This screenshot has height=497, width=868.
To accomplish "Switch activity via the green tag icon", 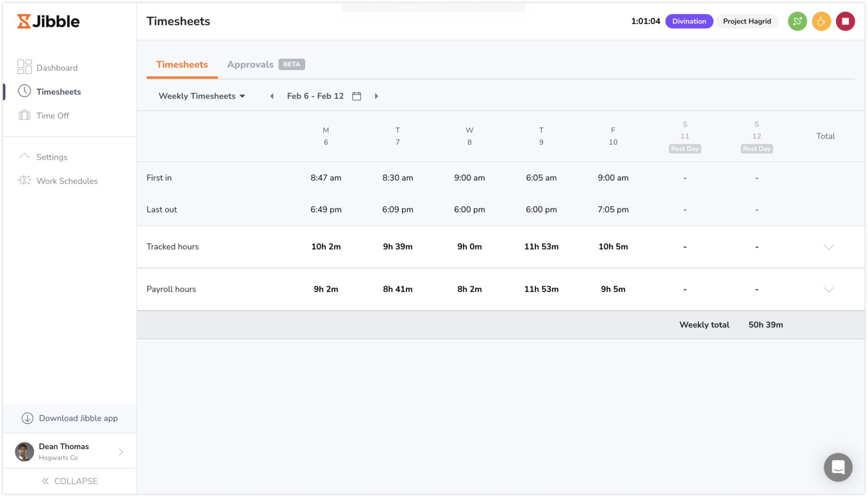I will point(797,21).
